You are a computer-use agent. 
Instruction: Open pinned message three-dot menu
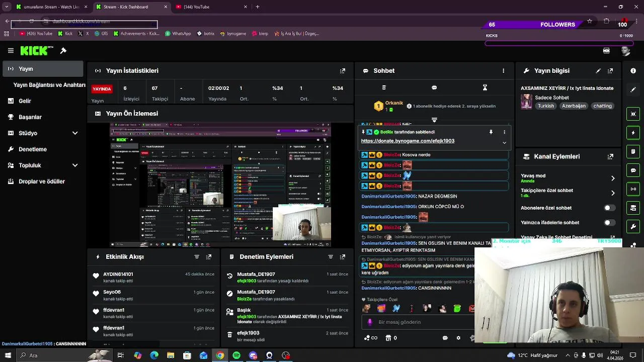click(x=505, y=132)
